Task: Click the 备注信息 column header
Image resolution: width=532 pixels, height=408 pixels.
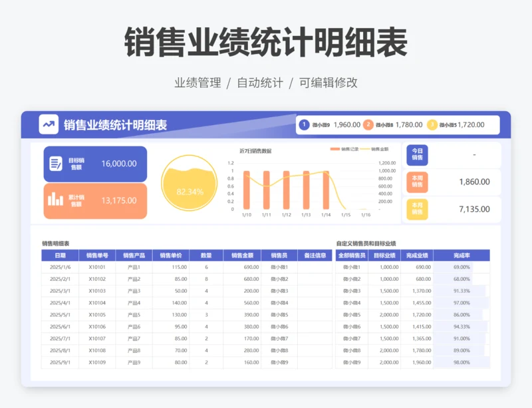Action: (x=315, y=256)
